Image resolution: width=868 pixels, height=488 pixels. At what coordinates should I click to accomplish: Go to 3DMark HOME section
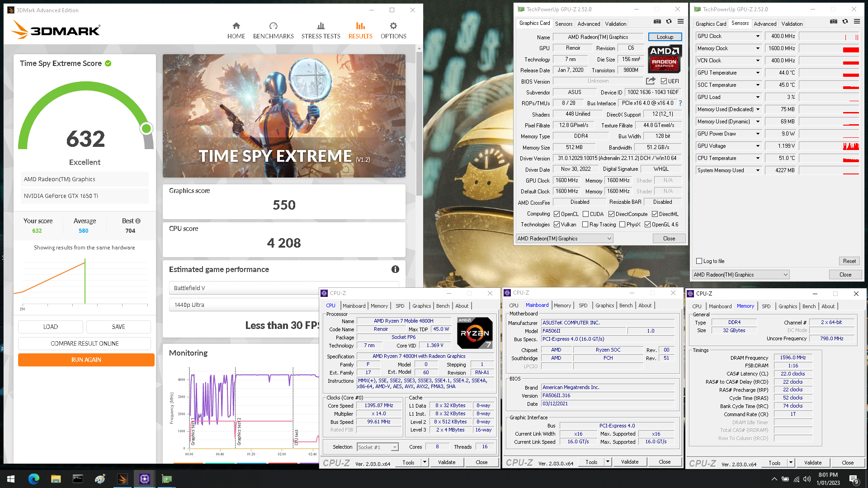pyautogui.click(x=236, y=31)
